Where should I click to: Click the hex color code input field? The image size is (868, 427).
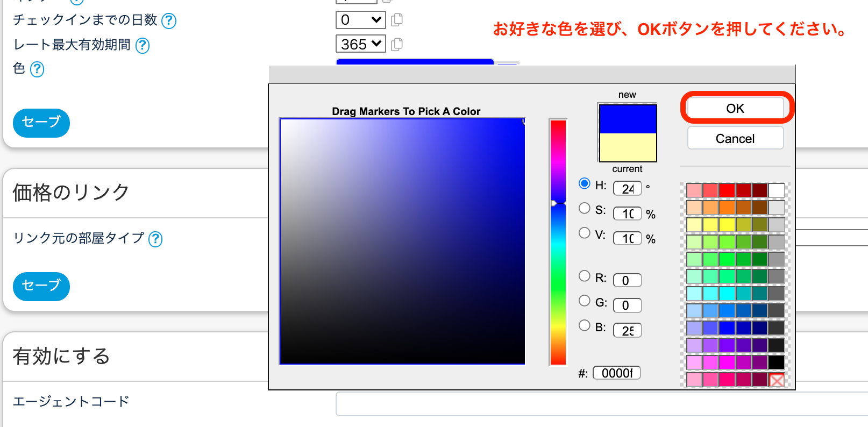click(617, 373)
